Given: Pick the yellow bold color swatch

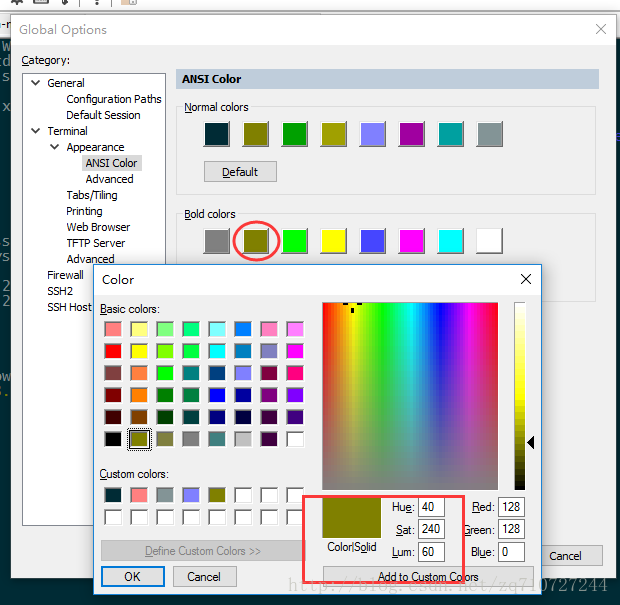Looking at the screenshot, I should [x=333, y=241].
